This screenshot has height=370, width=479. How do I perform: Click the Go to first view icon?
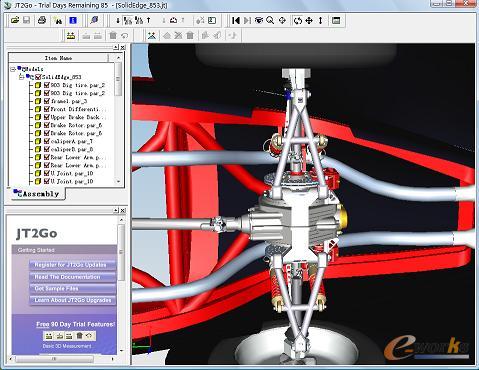click(x=236, y=21)
